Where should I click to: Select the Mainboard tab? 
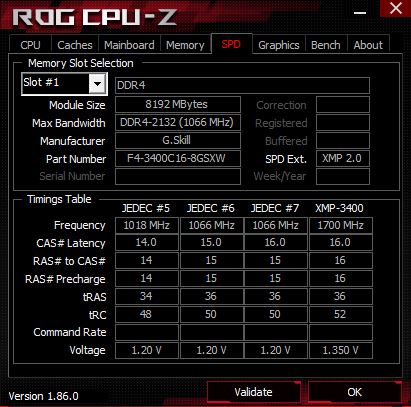(129, 45)
